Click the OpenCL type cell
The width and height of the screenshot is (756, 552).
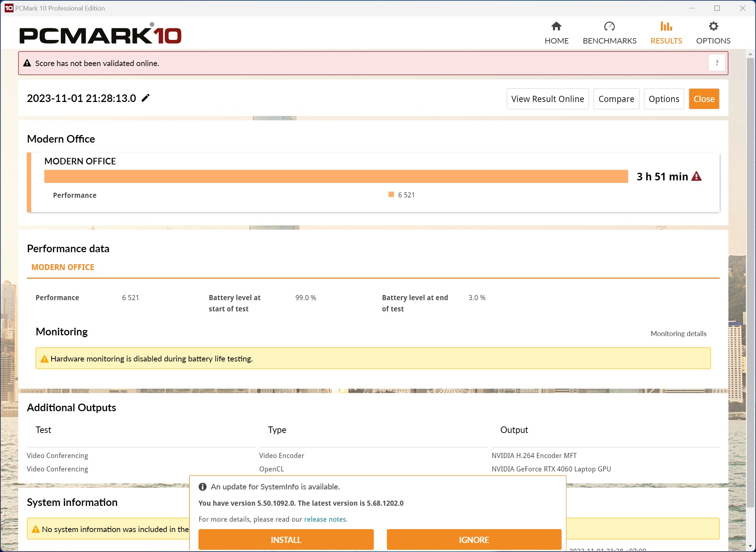(x=271, y=469)
